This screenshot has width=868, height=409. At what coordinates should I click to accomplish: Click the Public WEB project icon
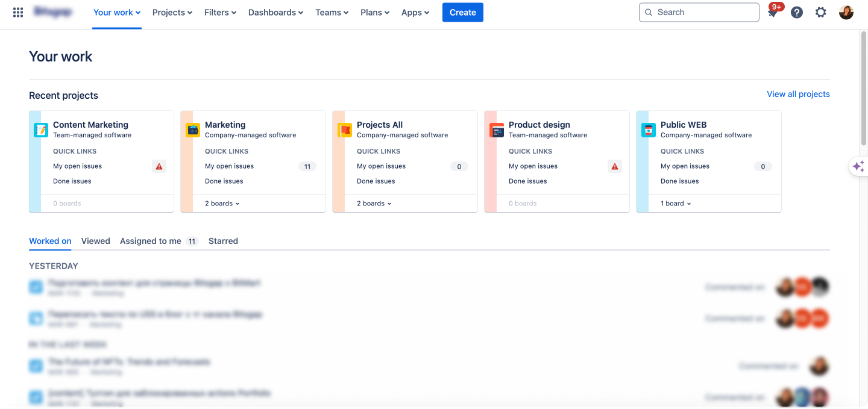[649, 130]
